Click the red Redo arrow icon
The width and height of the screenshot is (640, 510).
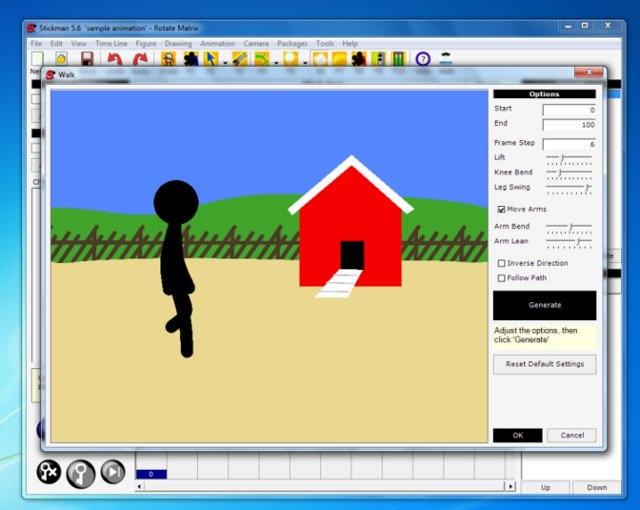click(140, 59)
